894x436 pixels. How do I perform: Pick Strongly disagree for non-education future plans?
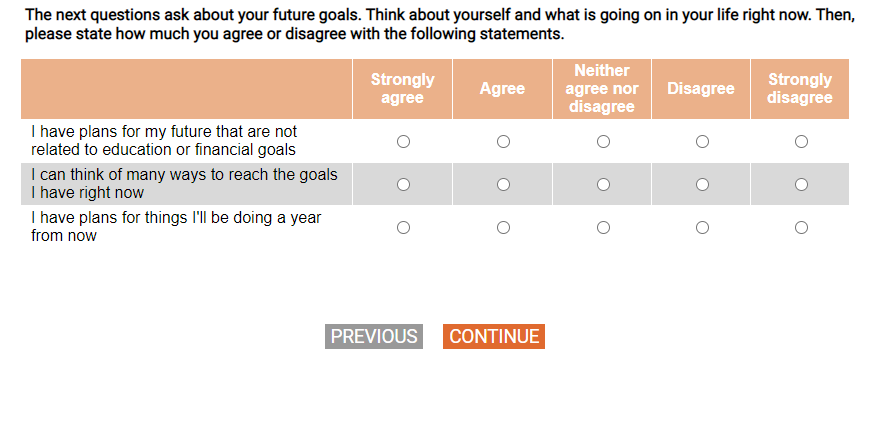coord(801,142)
